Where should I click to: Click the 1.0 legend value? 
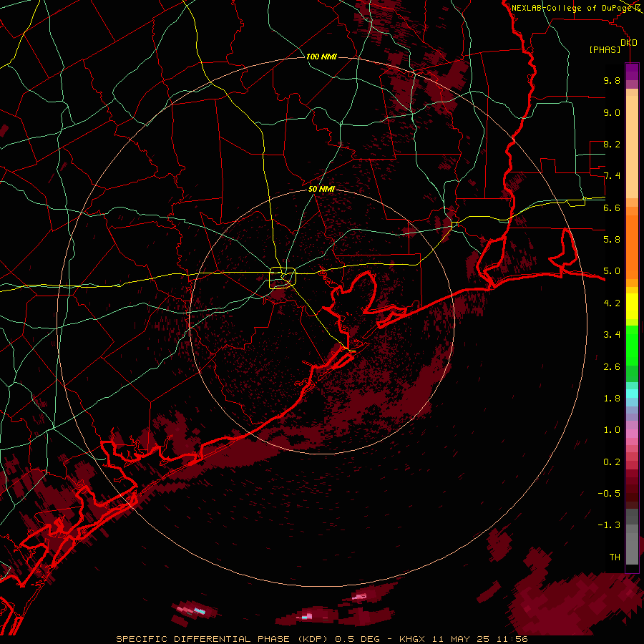click(x=612, y=430)
